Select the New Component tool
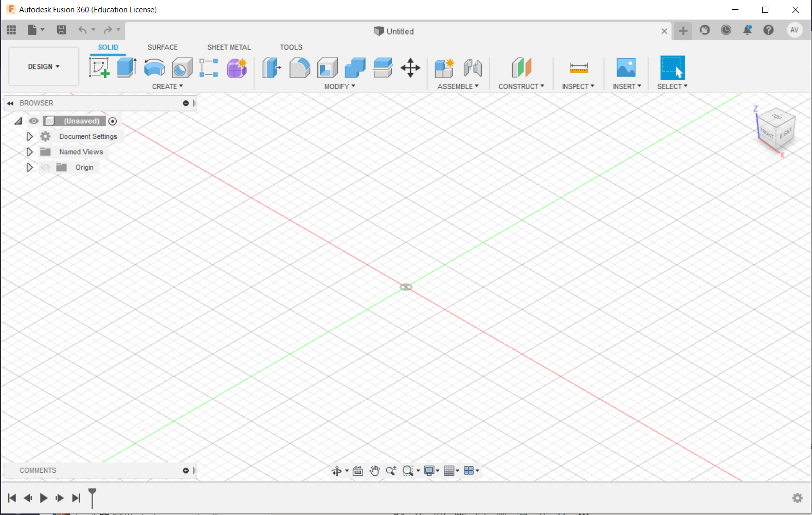This screenshot has width=812, height=515. (444, 67)
